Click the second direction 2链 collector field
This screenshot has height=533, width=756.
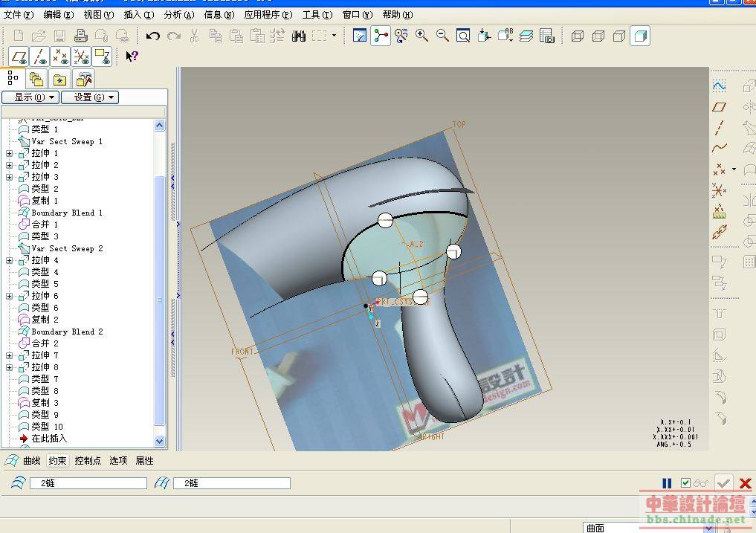[x=231, y=483]
